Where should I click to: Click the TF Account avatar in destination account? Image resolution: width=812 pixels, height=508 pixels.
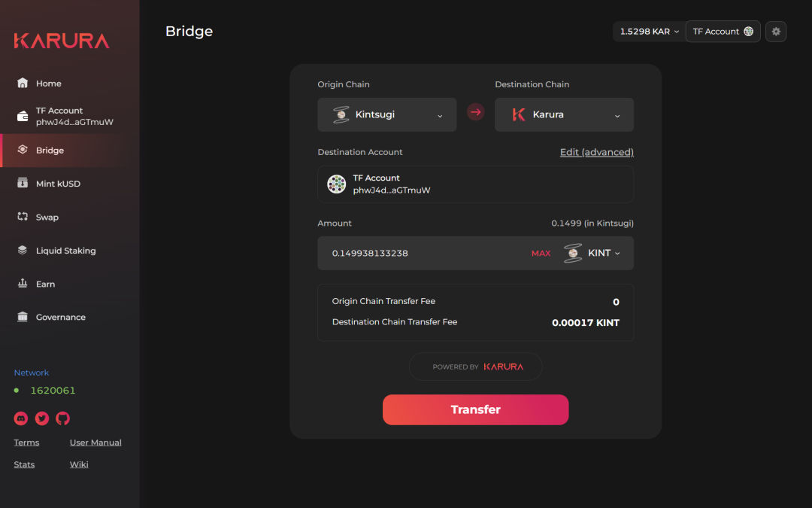point(336,184)
